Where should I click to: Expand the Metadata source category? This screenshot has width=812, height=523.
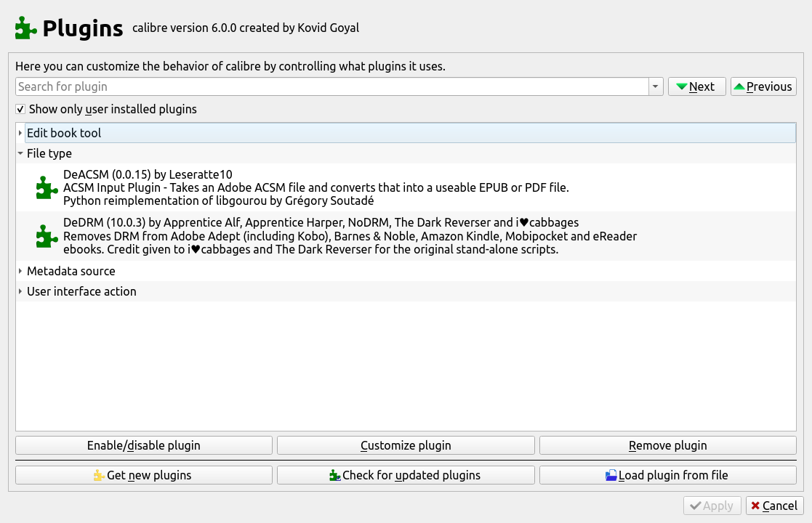pos(20,271)
